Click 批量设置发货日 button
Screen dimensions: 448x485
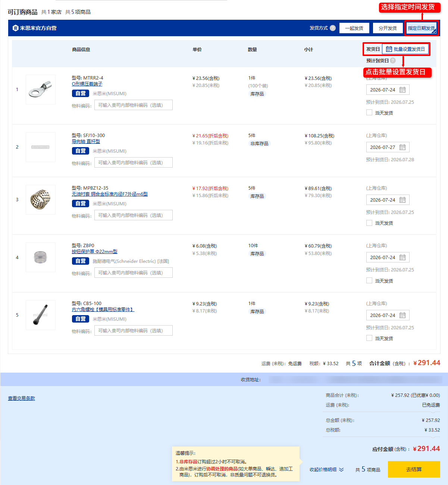pyautogui.click(x=405, y=49)
